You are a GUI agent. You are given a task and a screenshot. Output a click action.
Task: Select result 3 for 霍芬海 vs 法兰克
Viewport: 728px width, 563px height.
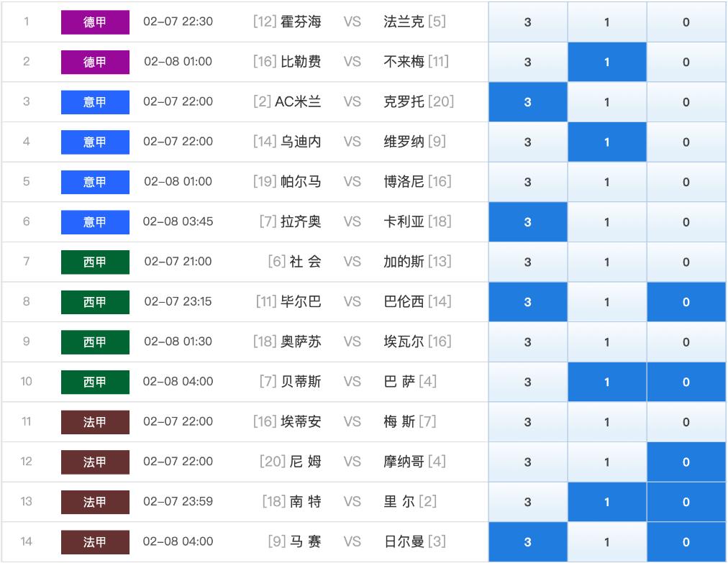(x=528, y=22)
